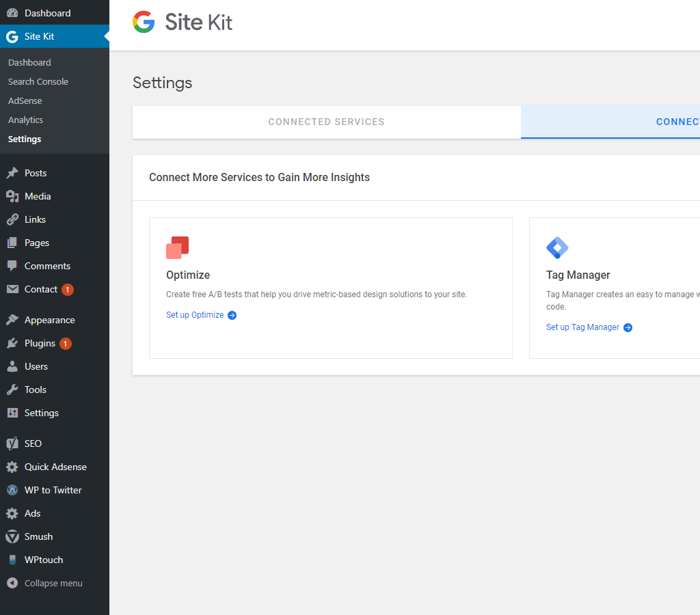This screenshot has width=700, height=615.
Task: Click the Settings page heading
Action: (163, 83)
